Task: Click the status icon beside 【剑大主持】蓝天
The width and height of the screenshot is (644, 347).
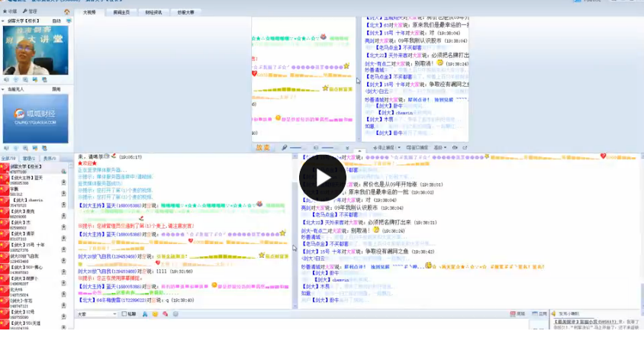Action: [63, 182]
